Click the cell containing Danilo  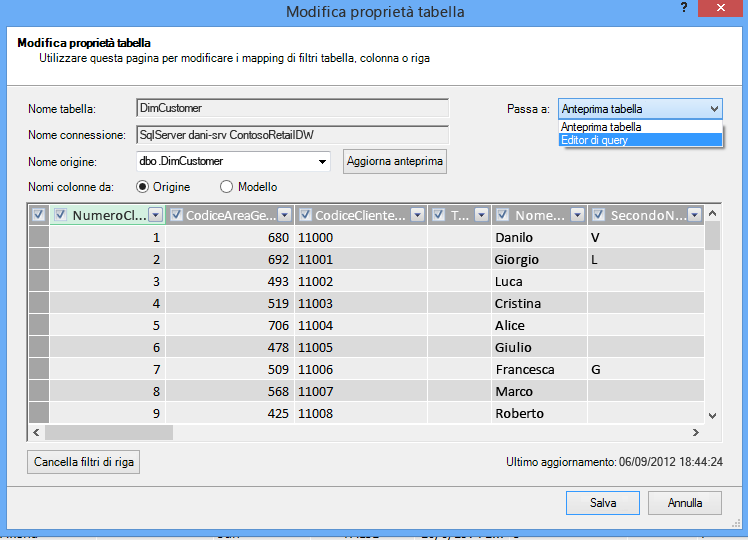[x=539, y=237]
